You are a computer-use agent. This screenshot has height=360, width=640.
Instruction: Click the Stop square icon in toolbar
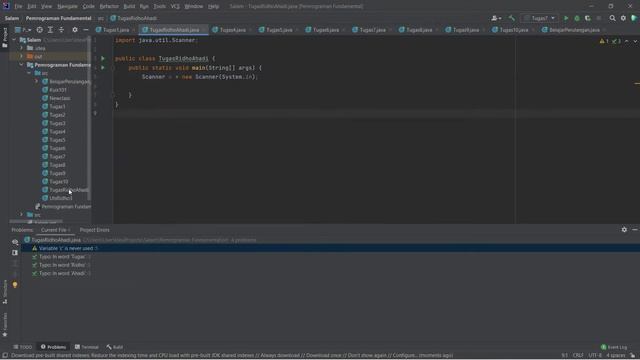(x=599, y=18)
